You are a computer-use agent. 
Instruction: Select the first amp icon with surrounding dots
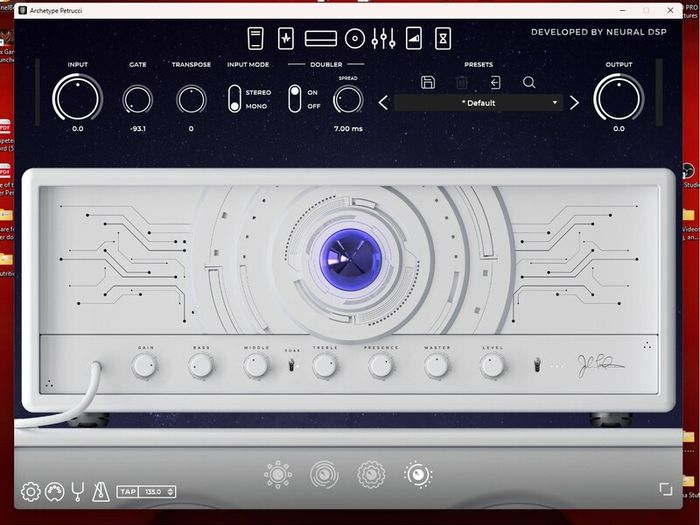[x=278, y=475]
